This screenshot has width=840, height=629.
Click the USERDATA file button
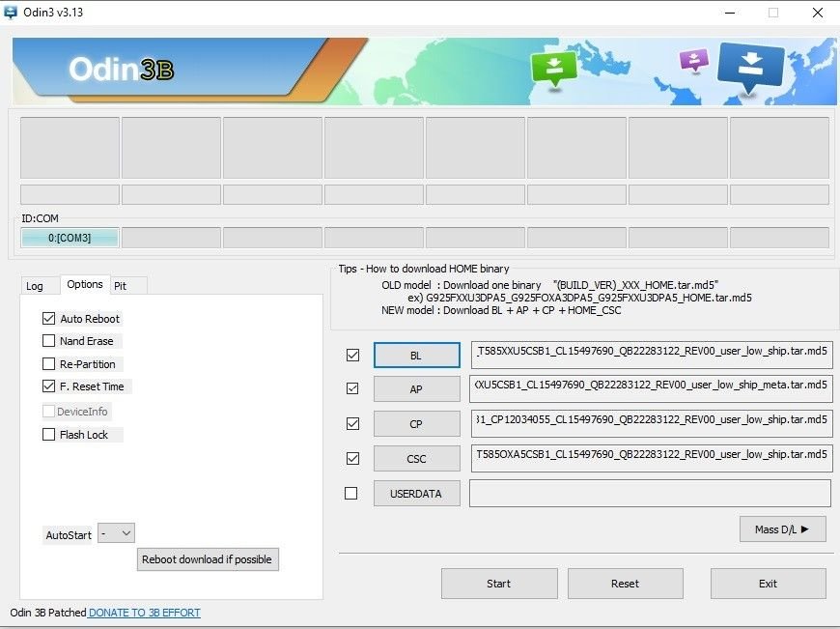coord(417,494)
